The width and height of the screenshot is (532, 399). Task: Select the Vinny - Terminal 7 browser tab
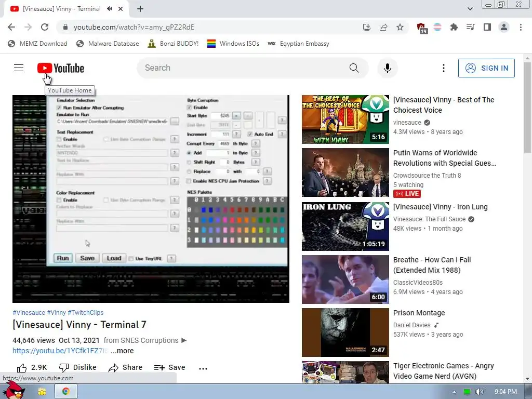(61, 9)
